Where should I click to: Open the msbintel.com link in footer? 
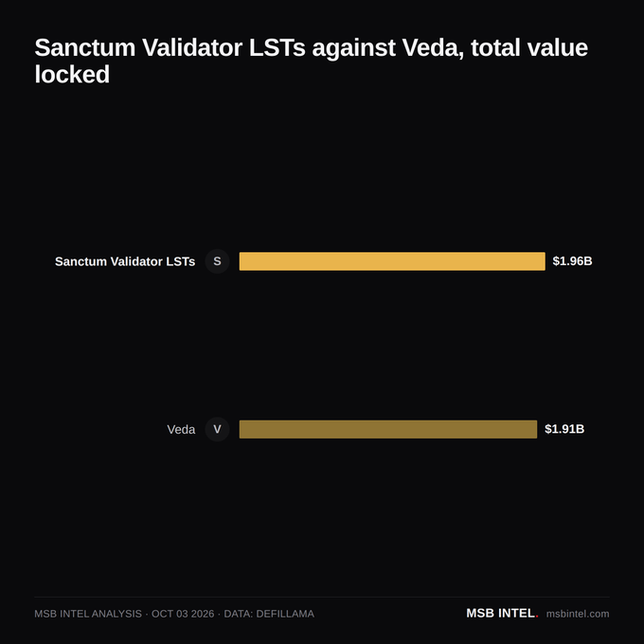pyautogui.click(x=578, y=614)
